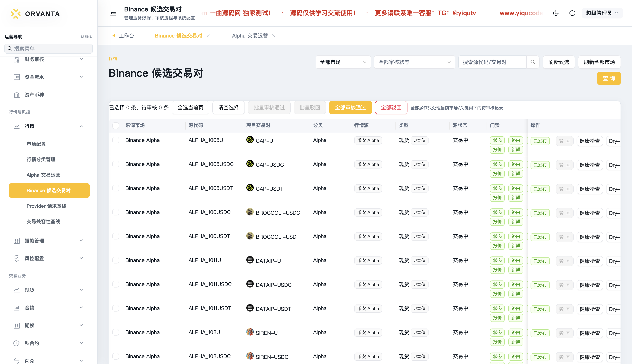Image resolution: width=632 pixels, height=364 pixels.
Task: Click the 插帧管理 sliders icon
Action: coord(16,241)
